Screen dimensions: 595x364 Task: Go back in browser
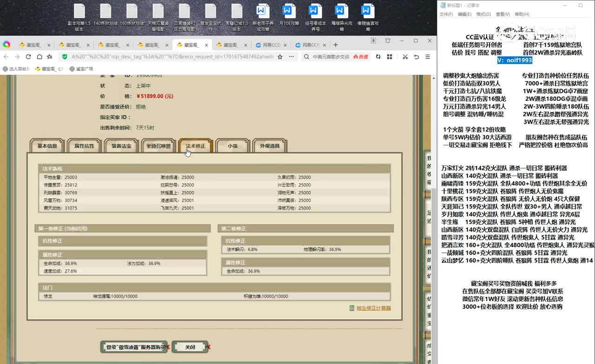(6, 57)
